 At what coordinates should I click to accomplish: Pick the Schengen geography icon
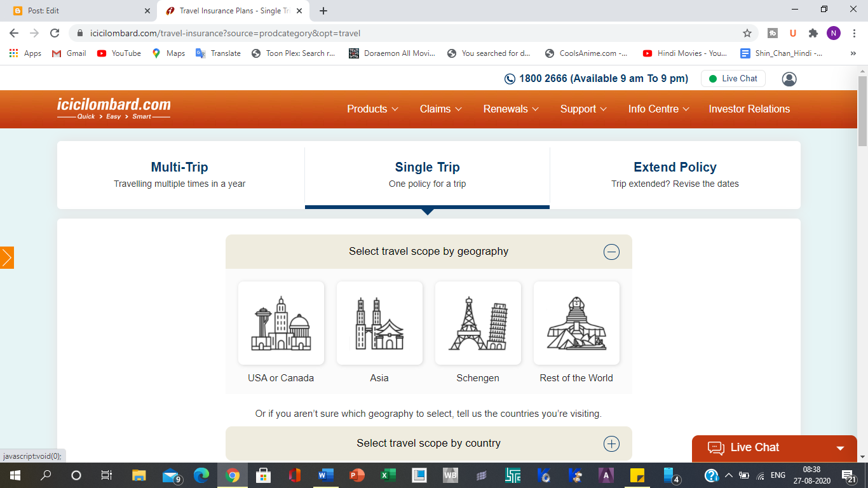[x=478, y=323]
